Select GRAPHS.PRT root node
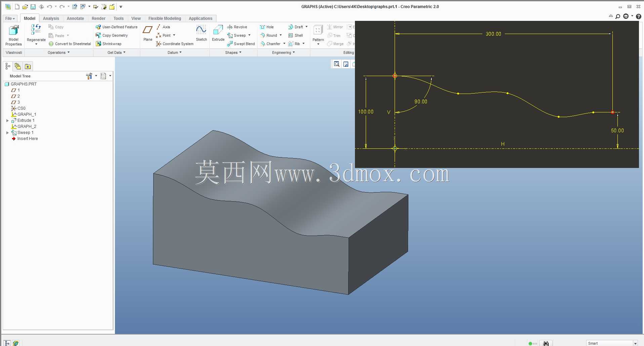 [21, 84]
